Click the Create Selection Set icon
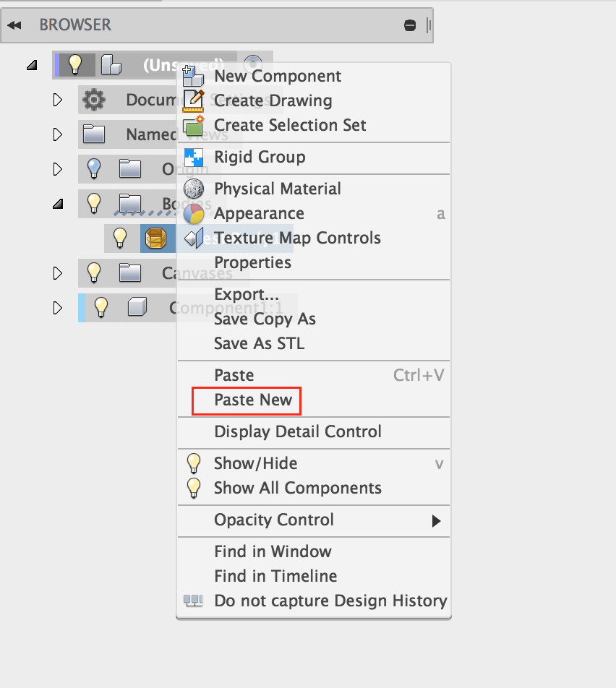616x688 pixels. [194, 126]
